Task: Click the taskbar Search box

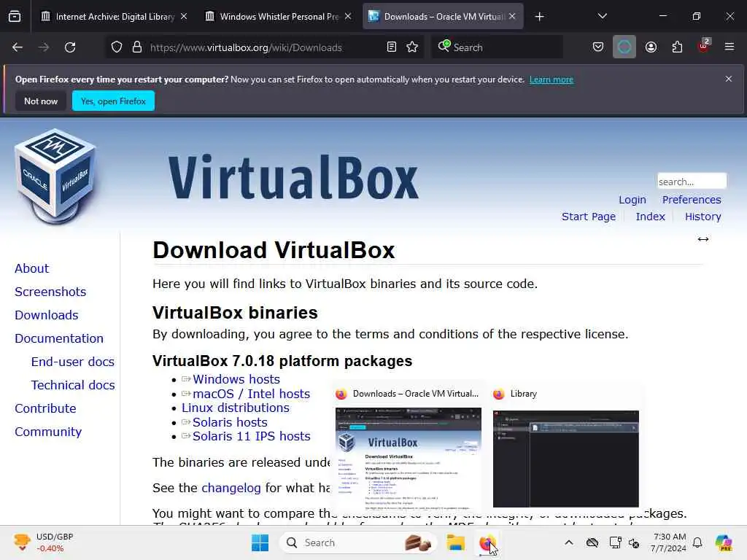Action: point(358,542)
